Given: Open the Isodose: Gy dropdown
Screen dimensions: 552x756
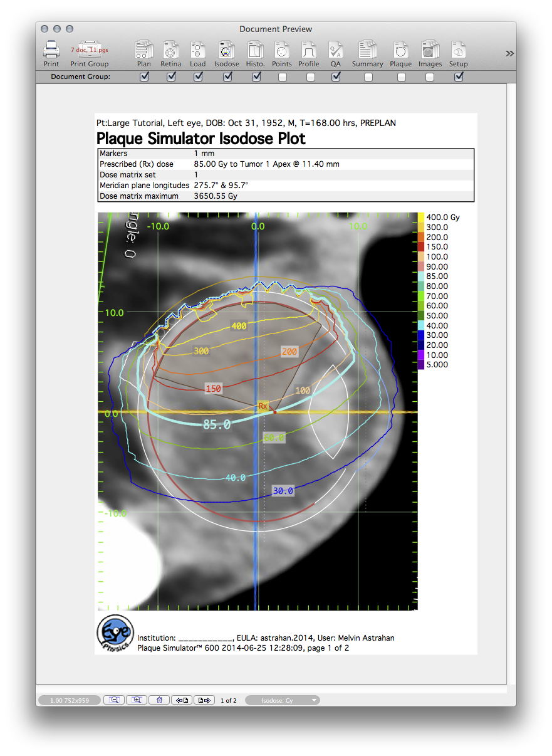Looking at the screenshot, I should point(282,700).
